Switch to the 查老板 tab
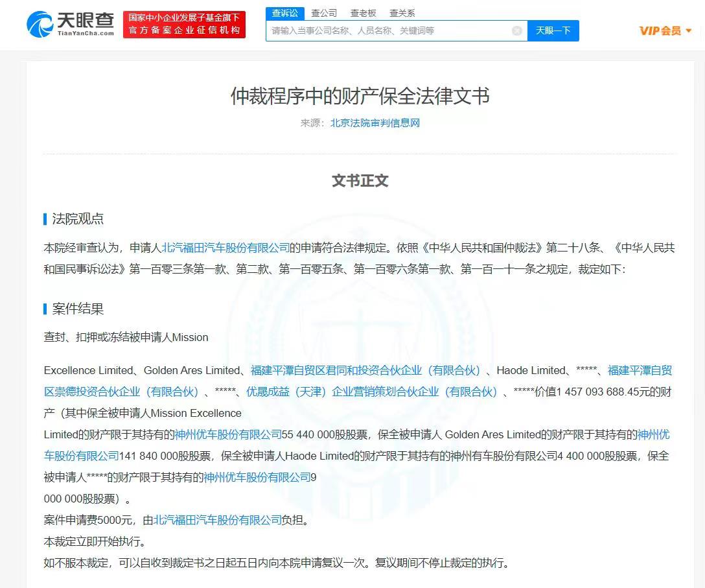Screen dimensions: 705x588 point(363,13)
